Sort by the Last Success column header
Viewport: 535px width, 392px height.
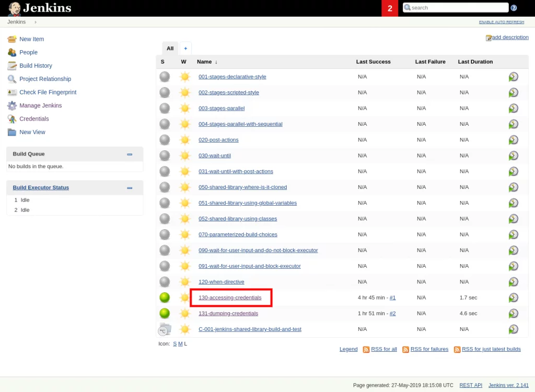(373, 62)
